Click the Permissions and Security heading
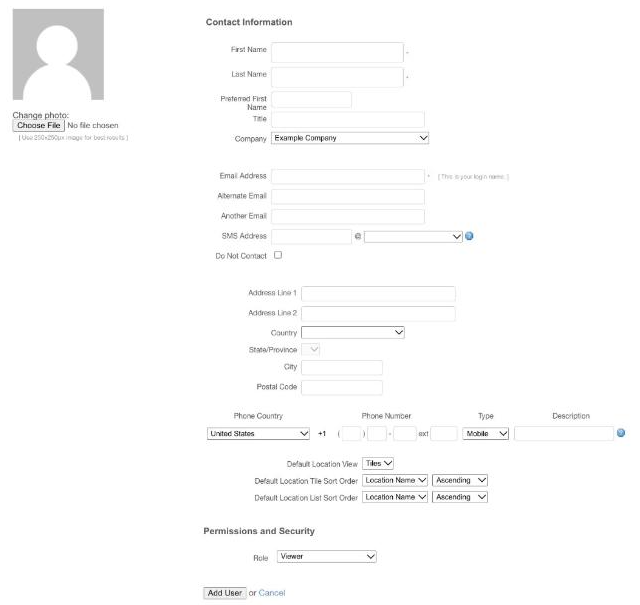 (x=259, y=531)
